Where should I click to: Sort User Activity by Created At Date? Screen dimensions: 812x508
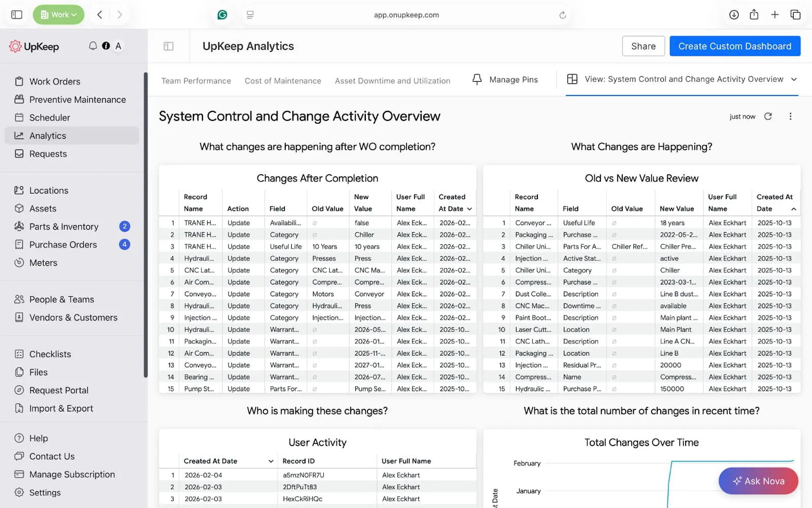(x=228, y=461)
